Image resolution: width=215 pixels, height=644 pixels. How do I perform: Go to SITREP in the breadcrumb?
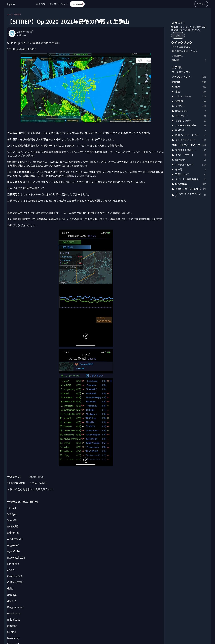17,15
